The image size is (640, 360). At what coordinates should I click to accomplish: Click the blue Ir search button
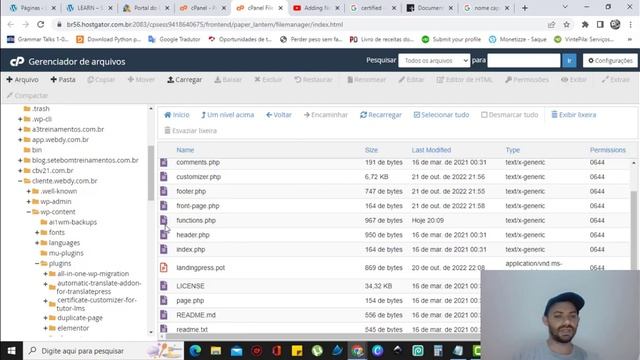tap(569, 60)
